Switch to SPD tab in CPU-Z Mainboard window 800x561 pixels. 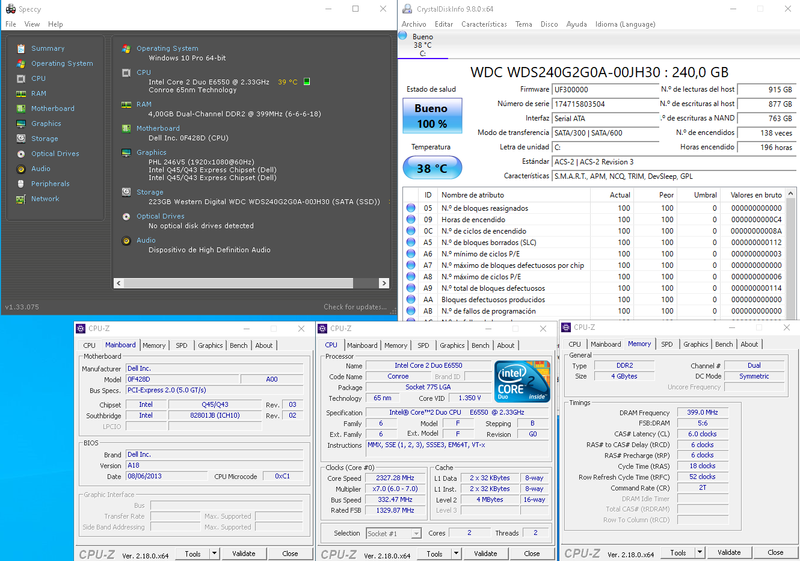tap(181, 345)
